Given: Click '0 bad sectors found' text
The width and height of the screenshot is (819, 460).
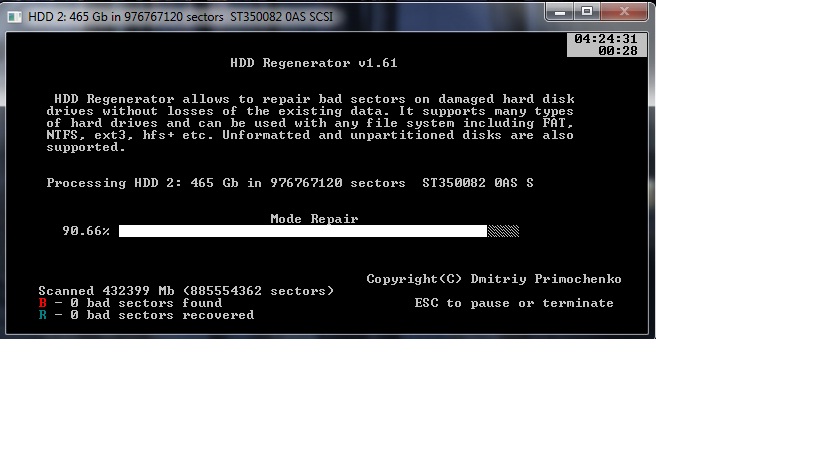Looking at the screenshot, I should coord(146,303).
